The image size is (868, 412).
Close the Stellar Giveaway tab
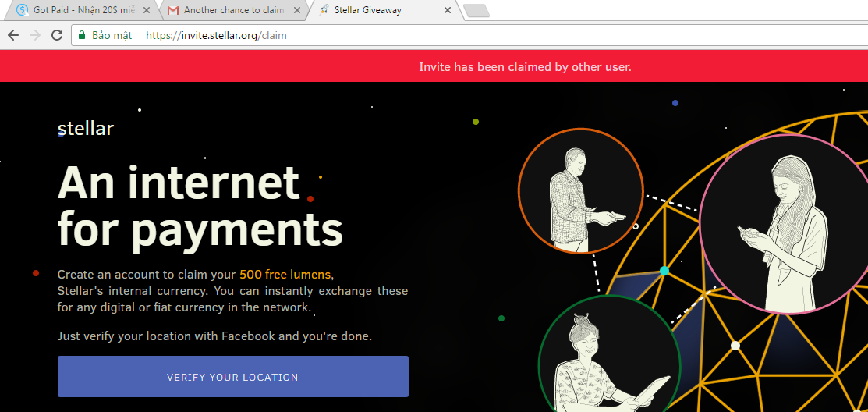pyautogui.click(x=448, y=10)
